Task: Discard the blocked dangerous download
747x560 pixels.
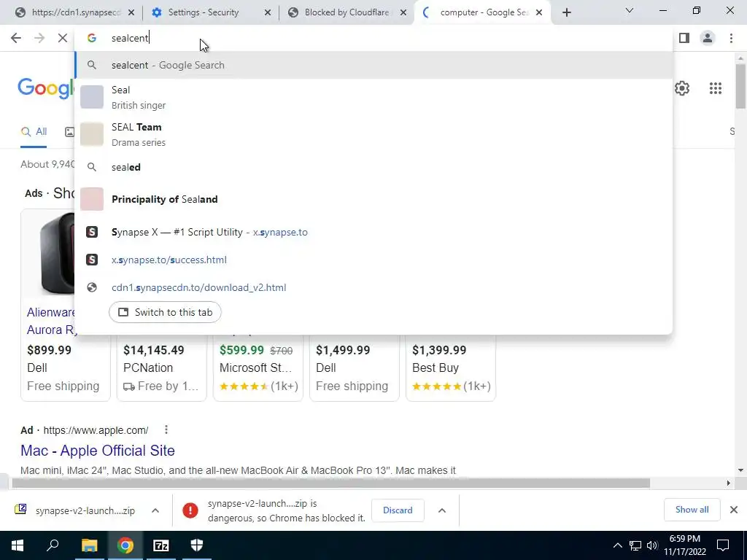Action: point(398,510)
